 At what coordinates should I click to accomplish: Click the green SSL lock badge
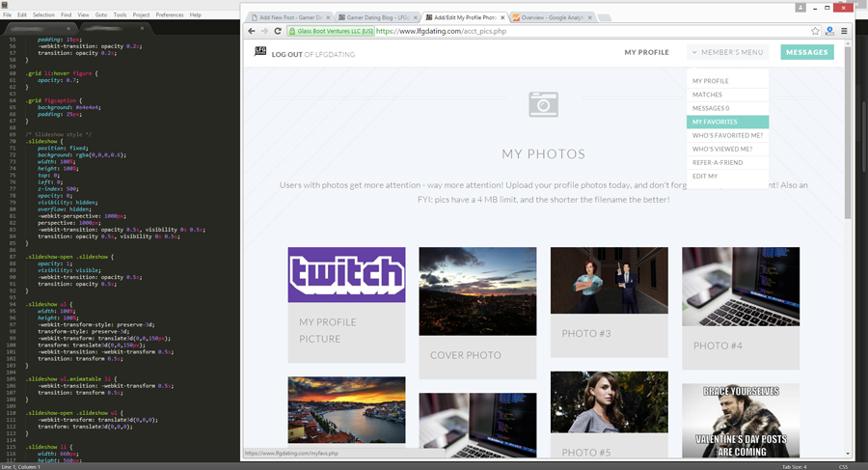pyautogui.click(x=330, y=31)
